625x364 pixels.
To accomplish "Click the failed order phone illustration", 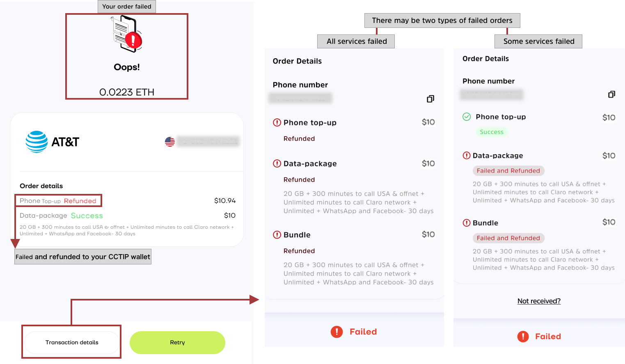I will coord(126,34).
